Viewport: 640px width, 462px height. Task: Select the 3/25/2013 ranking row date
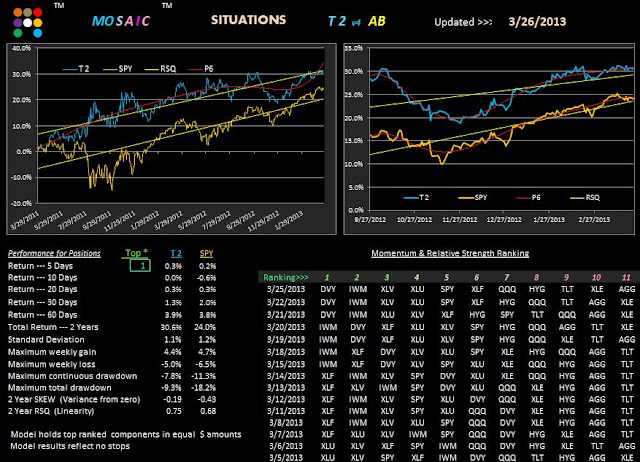(286, 289)
